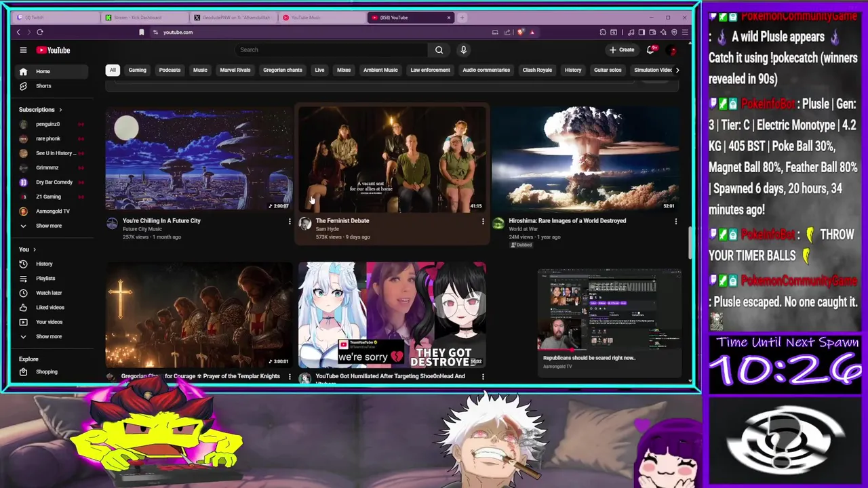Play the 'They got destroyed' VTuber thumbnail

tap(392, 314)
